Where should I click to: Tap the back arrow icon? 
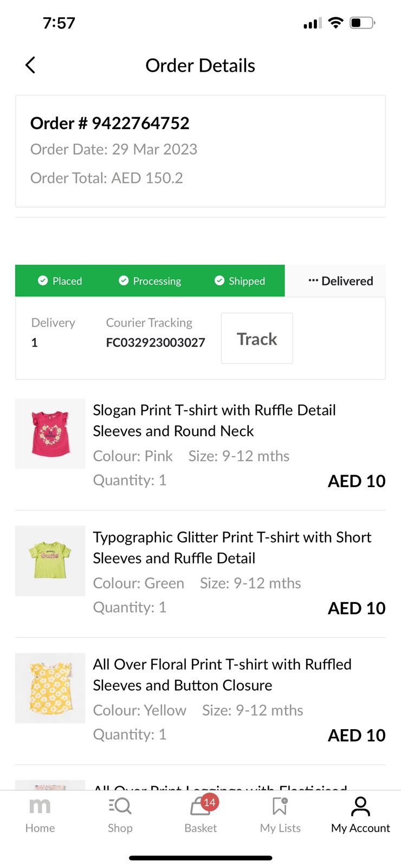click(30, 65)
